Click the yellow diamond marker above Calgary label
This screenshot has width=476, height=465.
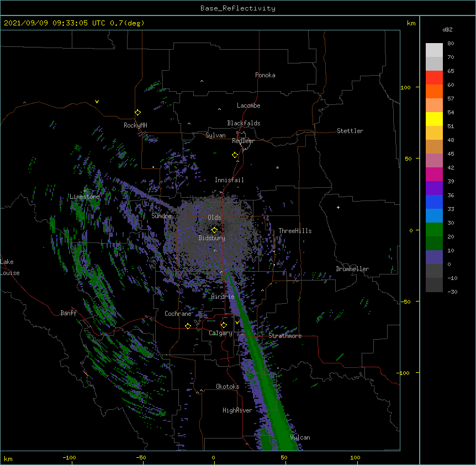tap(224, 325)
